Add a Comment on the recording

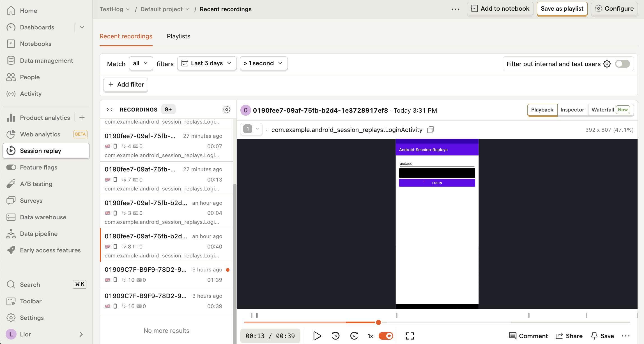pos(528,336)
